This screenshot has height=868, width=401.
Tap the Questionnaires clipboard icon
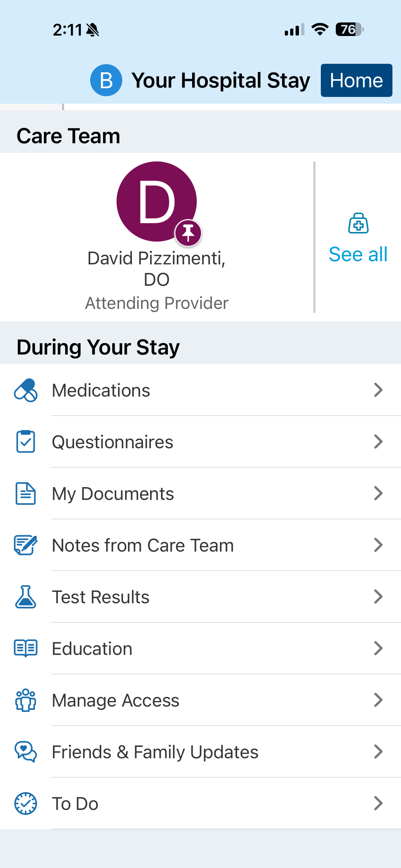(26, 442)
